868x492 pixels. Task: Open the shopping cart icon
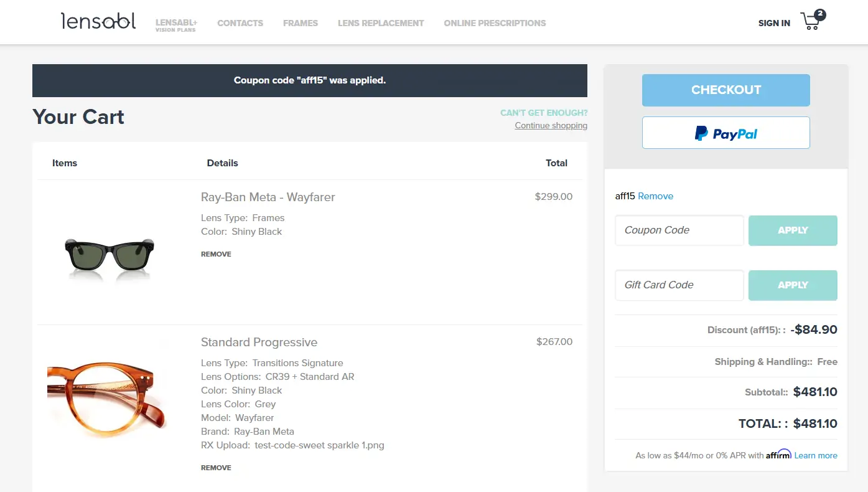(812, 21)
